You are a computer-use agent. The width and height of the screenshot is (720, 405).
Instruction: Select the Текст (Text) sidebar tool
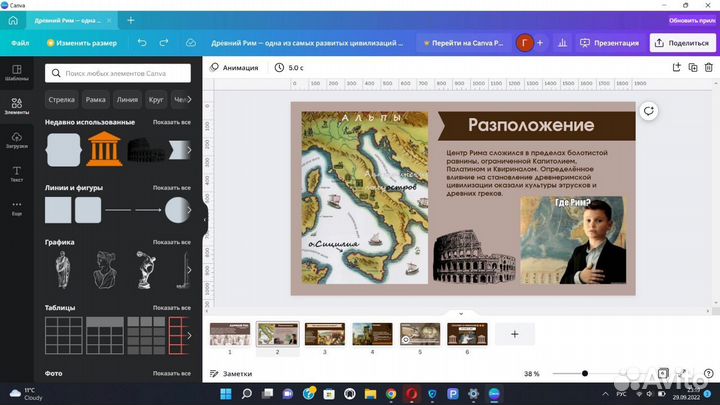[x=16, y=173]
